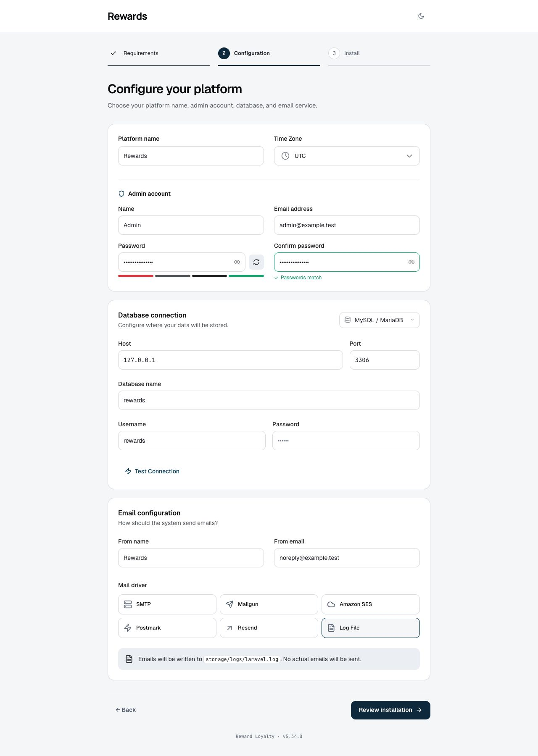This screenshot has width=538, height=756.
Task: Click the Resend arrow icon
Action: click(229, 628)
